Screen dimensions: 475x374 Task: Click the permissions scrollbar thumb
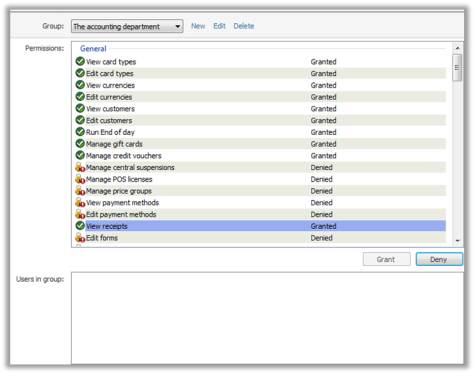coord(457,68)
